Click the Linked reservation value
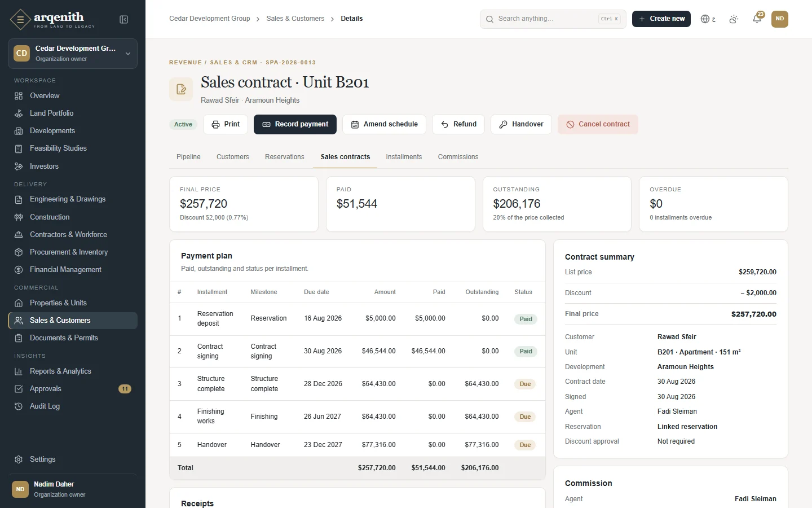 tap(687, 427)
